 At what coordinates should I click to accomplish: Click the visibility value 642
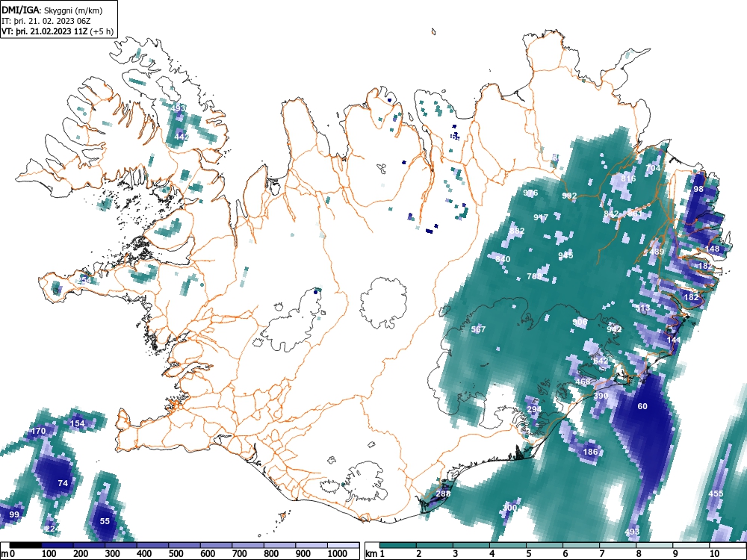[601, 361]
